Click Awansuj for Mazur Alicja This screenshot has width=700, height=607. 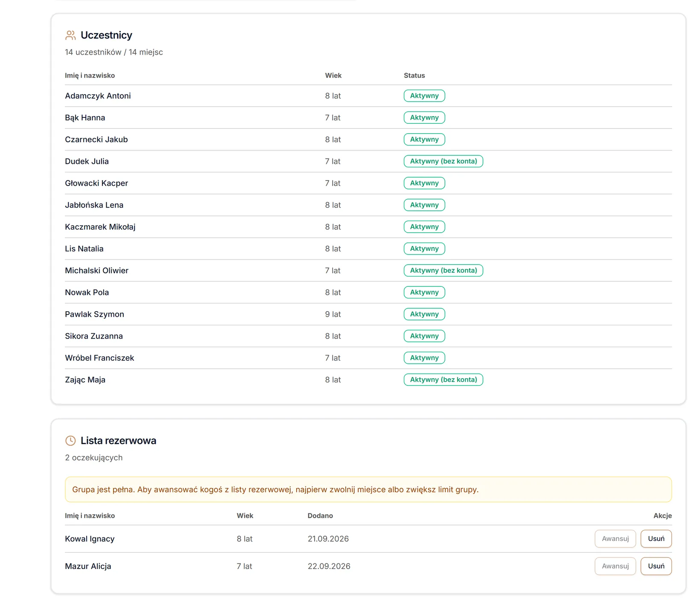pyautogui.click(x=615, y=566)
